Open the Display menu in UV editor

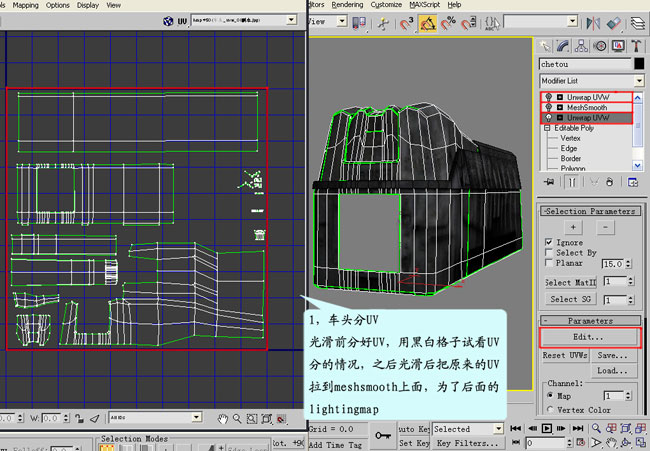click(88, 5)
